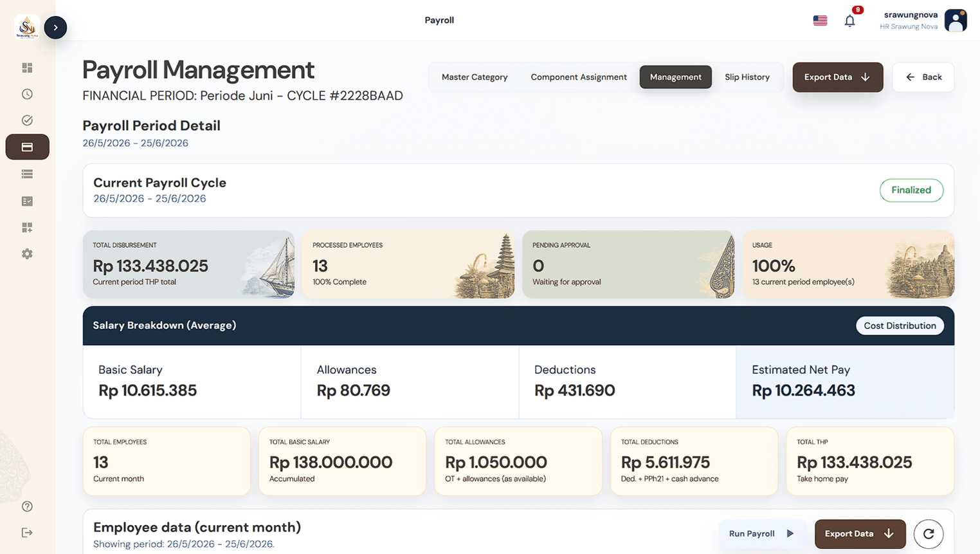Open notifications bell with 9 badge
The image size is (980, 554).
coord(849,21)
